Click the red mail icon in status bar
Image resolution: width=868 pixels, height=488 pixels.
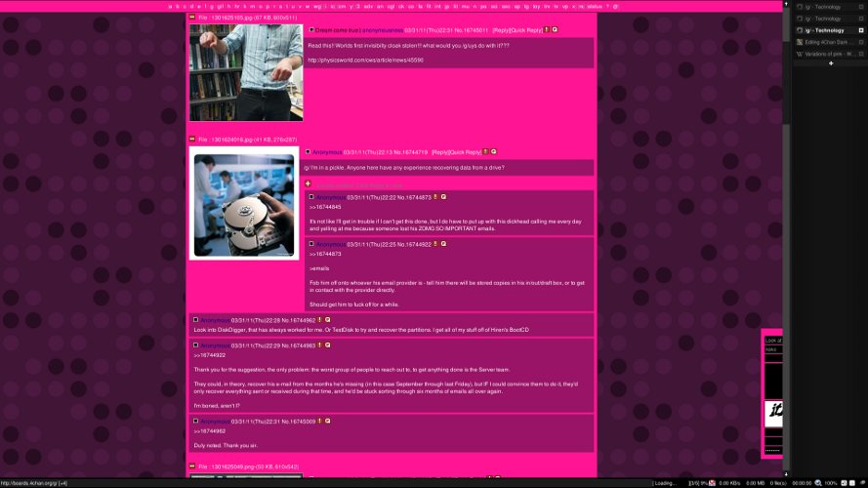712,483
